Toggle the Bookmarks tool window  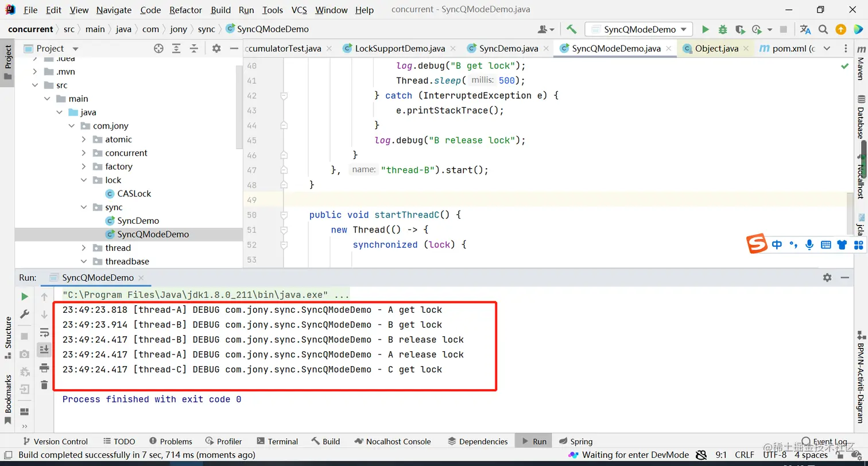[x=8, y=399]
